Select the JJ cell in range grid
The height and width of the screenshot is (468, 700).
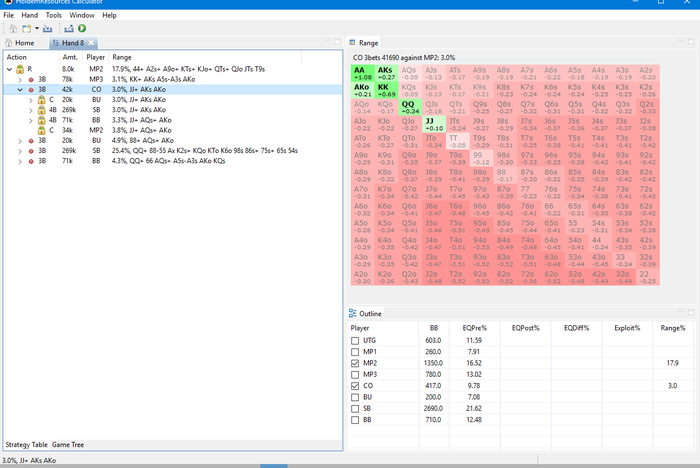(433, 124)
